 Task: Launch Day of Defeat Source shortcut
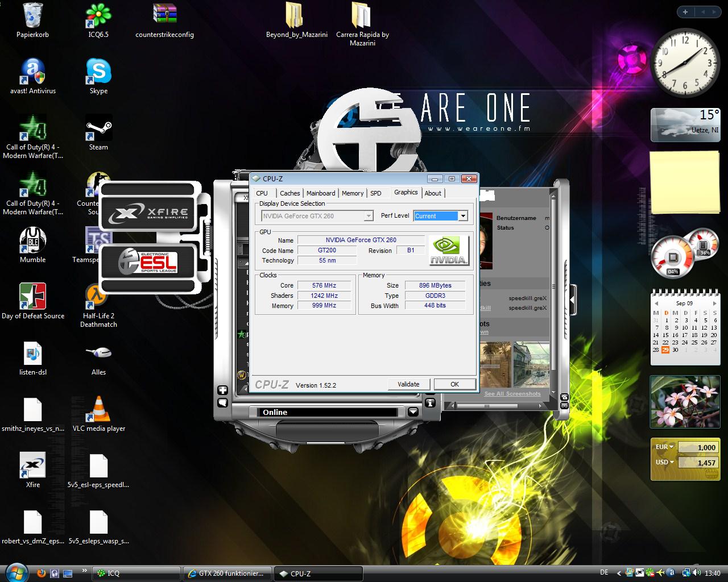[33, 302]
